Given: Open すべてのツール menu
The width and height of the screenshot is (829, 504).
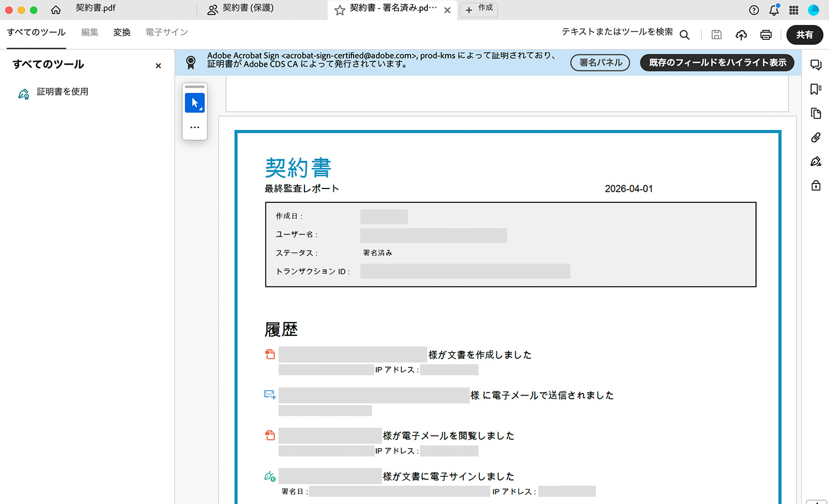Looking at the screenshot, I should coord(36,32).
